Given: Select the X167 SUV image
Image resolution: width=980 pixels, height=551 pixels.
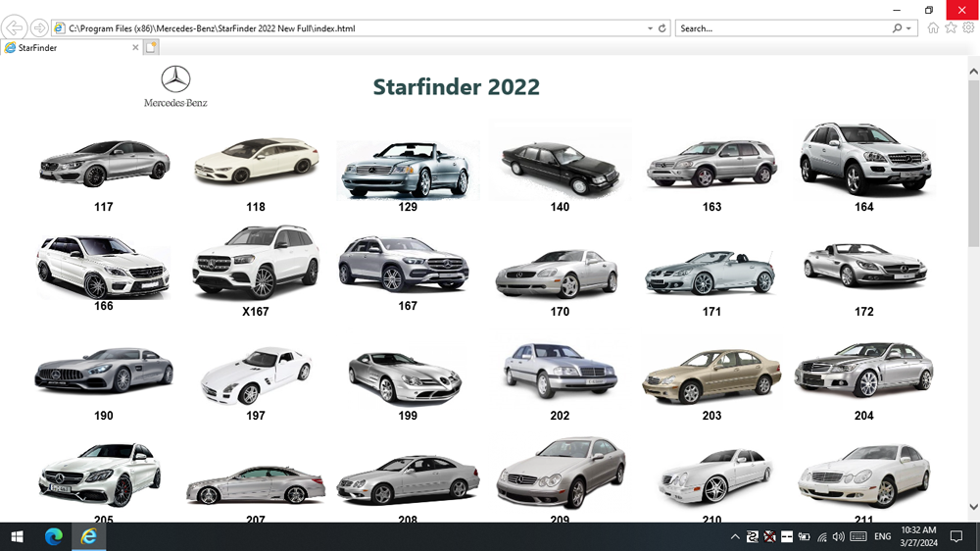Looking at the screenshot, I should pyautogui.click(x=256, y=262).
